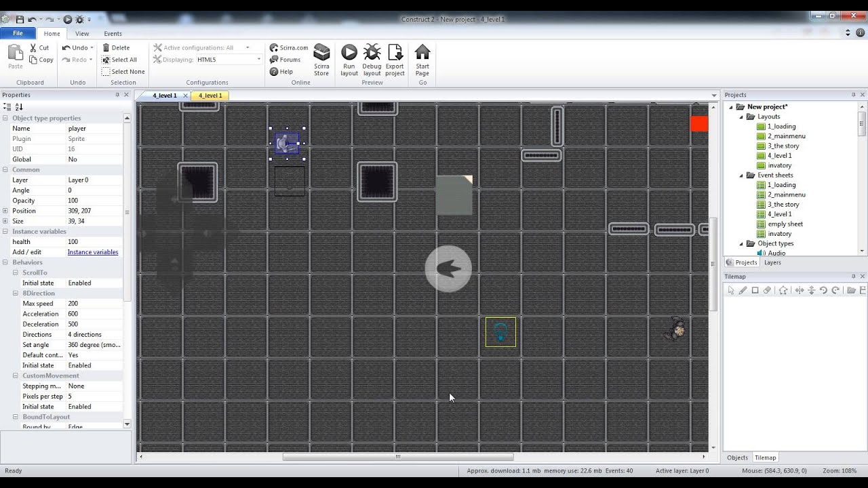Click the Run layout icon
Image resolution: width=868 pixels, height=488 pixels.
tap(349, 53)
